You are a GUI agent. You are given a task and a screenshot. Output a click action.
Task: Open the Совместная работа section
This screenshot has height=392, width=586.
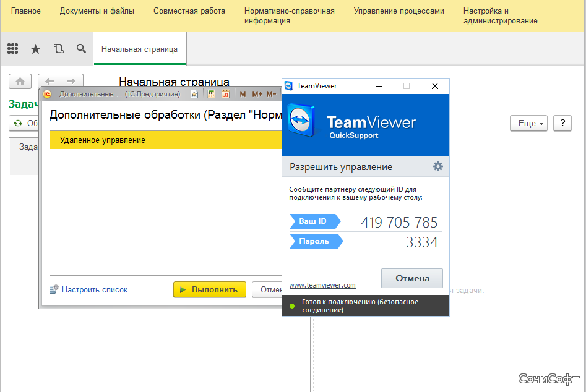(x=189, y=11)
